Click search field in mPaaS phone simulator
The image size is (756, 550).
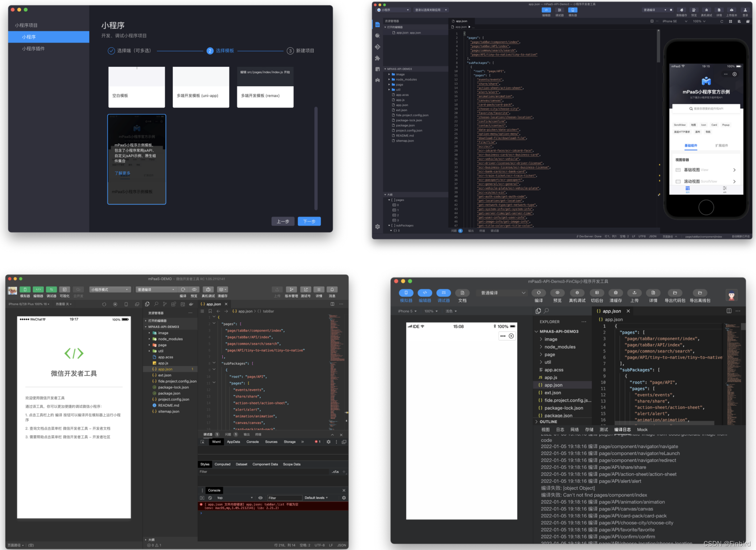706,108
